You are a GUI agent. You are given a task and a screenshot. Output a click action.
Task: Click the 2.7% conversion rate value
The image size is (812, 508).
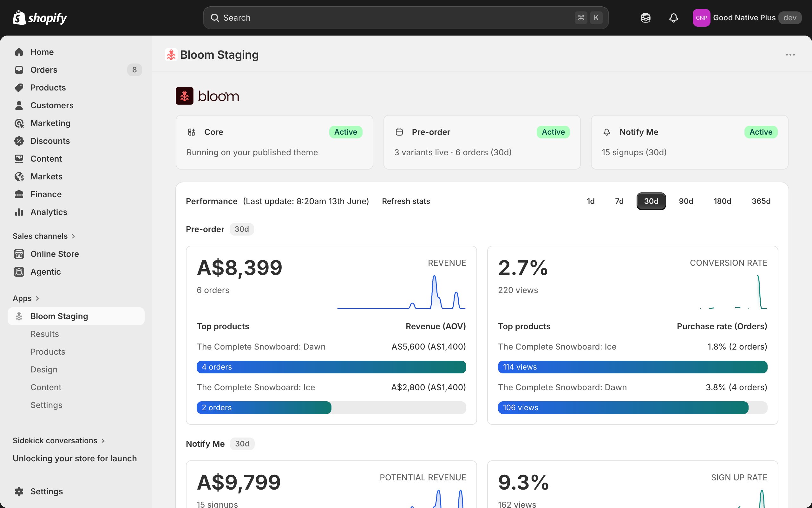[x=523, y=268]
